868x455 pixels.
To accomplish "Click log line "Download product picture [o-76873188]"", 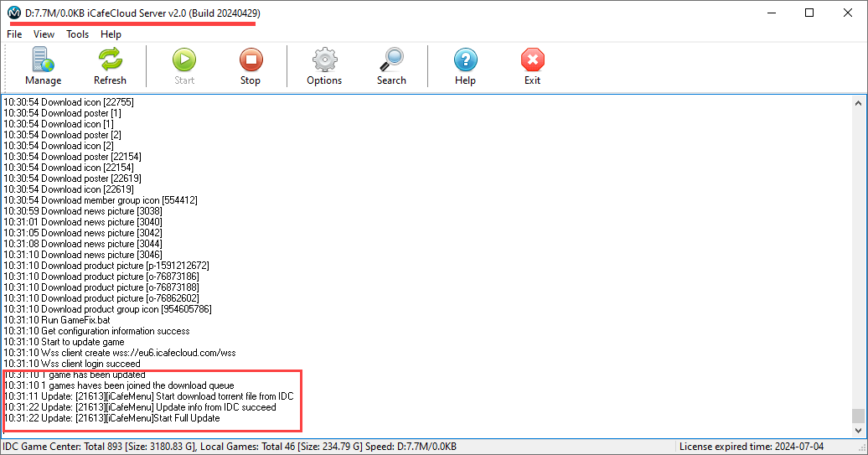I will click(x=101, y=287).
